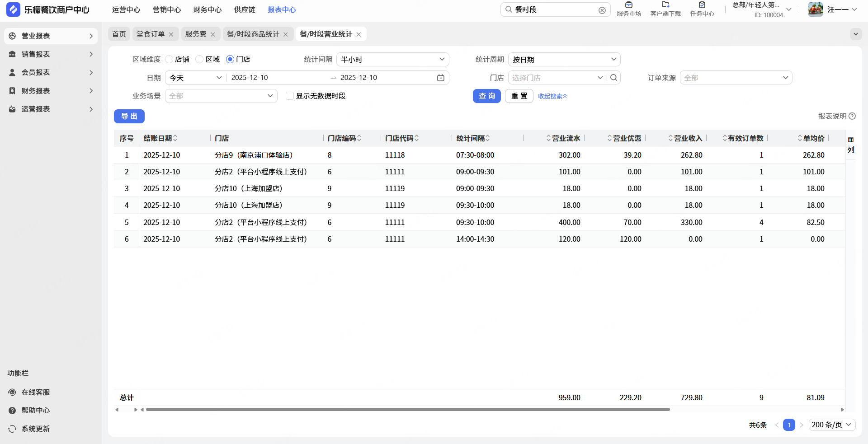Click the 查询 query button
This screenshot has height=444, width=868.
coord(486,96)
